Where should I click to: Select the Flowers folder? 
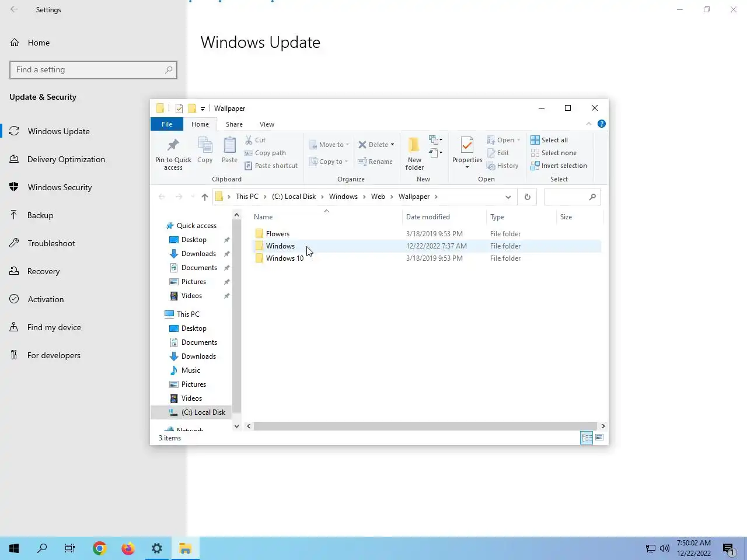click(x=278, y=234)
